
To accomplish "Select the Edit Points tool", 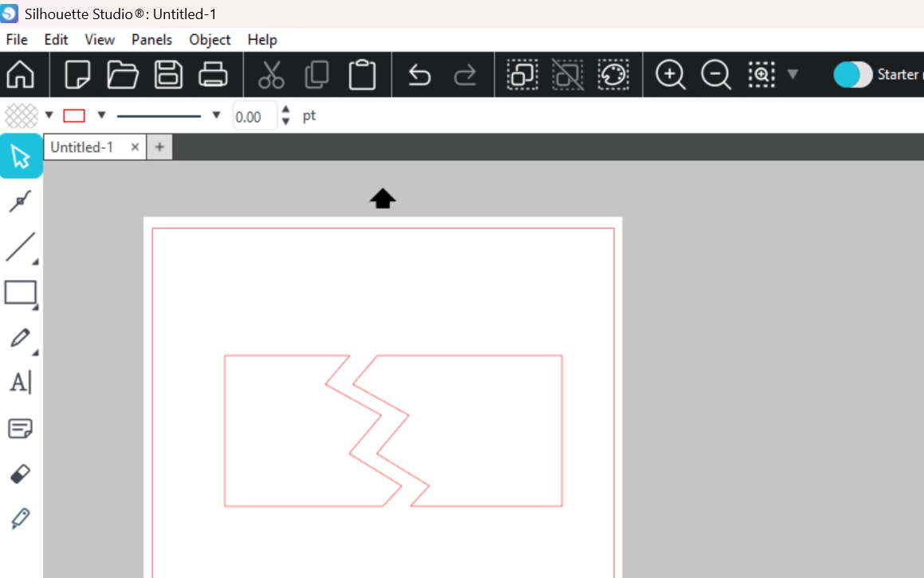I will 20,202.
